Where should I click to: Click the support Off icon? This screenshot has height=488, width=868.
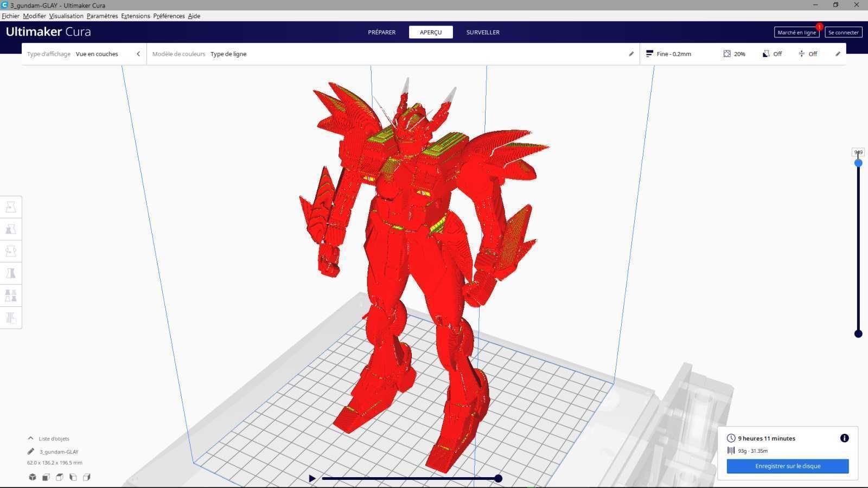766,54
